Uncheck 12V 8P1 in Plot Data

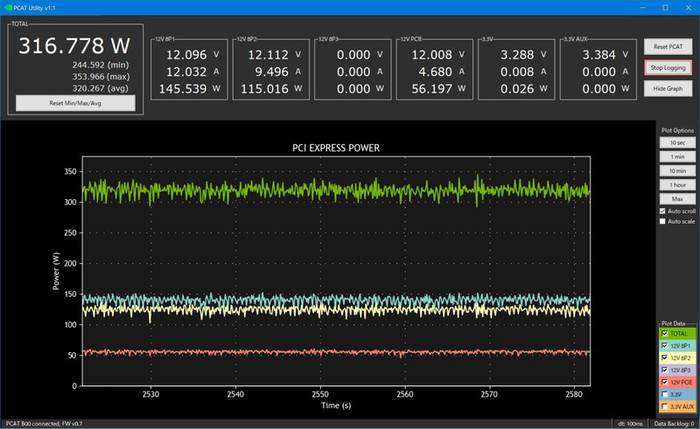click(x=664, y=346)
